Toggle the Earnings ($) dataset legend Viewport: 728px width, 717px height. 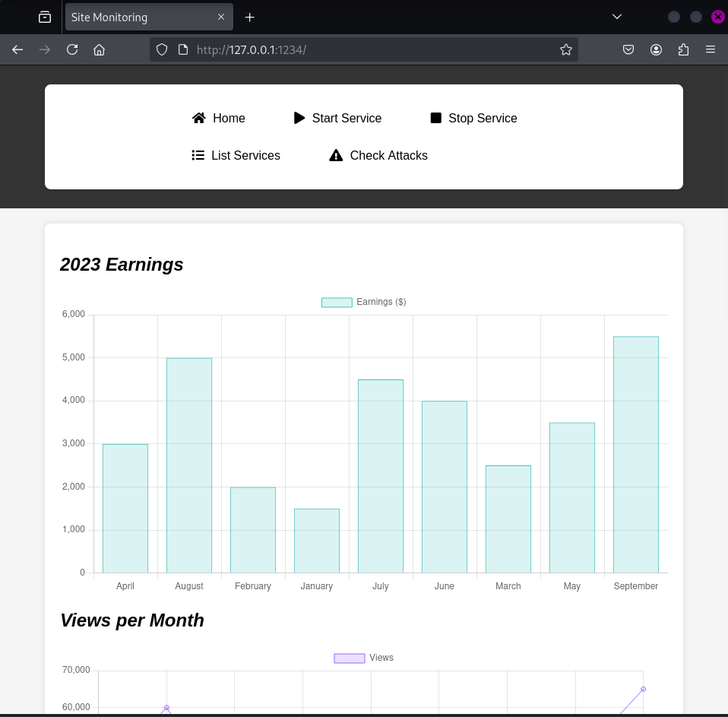(363, 302)
